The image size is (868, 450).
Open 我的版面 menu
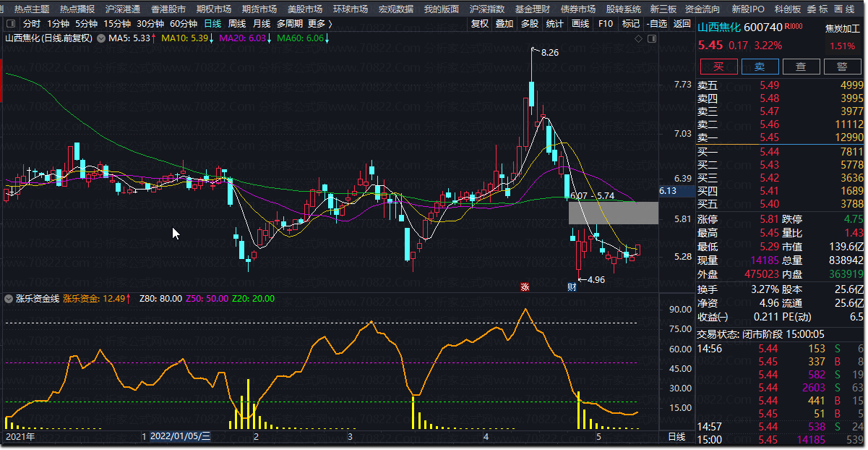pyautogui.click(x=442, y=9)
